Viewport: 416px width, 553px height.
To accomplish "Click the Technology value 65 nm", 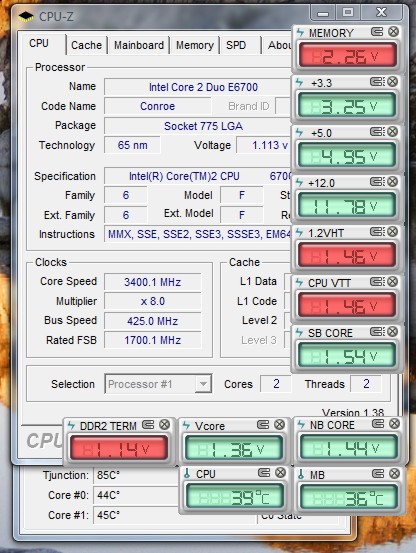I will pyautogui.click(x=132, y=145).
